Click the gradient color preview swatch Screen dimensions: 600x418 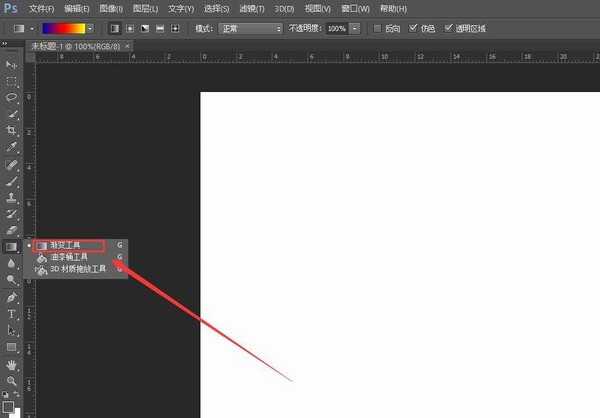(62, 28)
